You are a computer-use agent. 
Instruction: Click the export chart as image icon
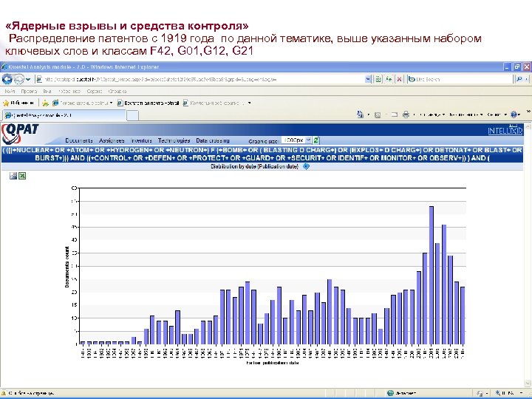[13, 176]
